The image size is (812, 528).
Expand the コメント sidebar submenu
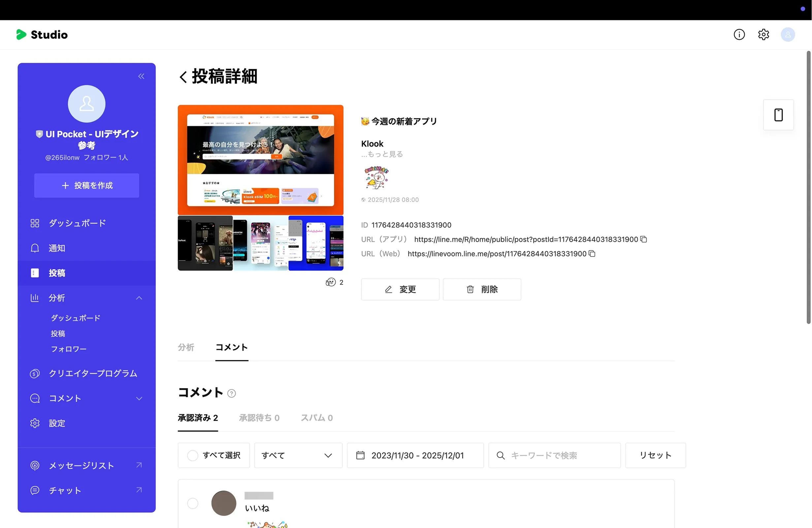point(139,398)
